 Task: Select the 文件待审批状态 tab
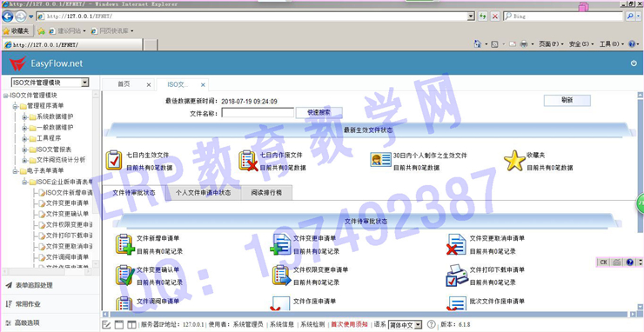click(134, 192)
